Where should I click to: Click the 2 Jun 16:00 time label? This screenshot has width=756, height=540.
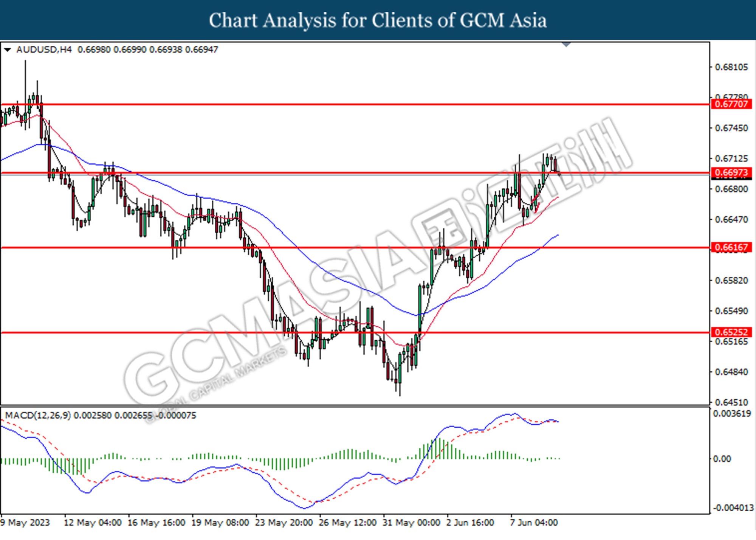470,523
